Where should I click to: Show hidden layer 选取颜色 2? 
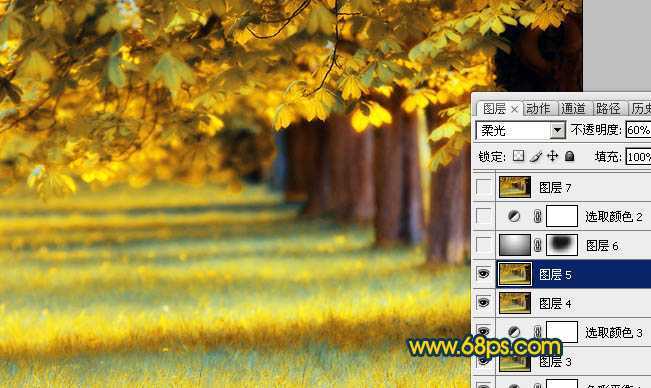click(x=483, y=216)
